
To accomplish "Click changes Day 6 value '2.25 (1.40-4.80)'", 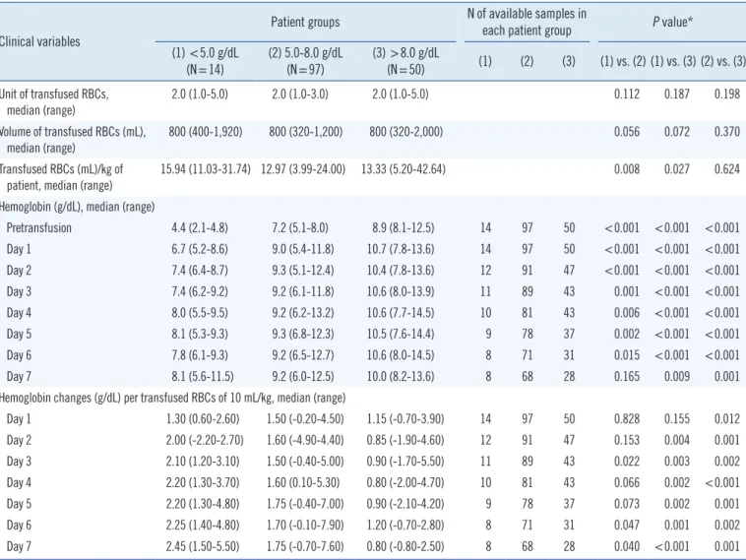I will (202, 526).
